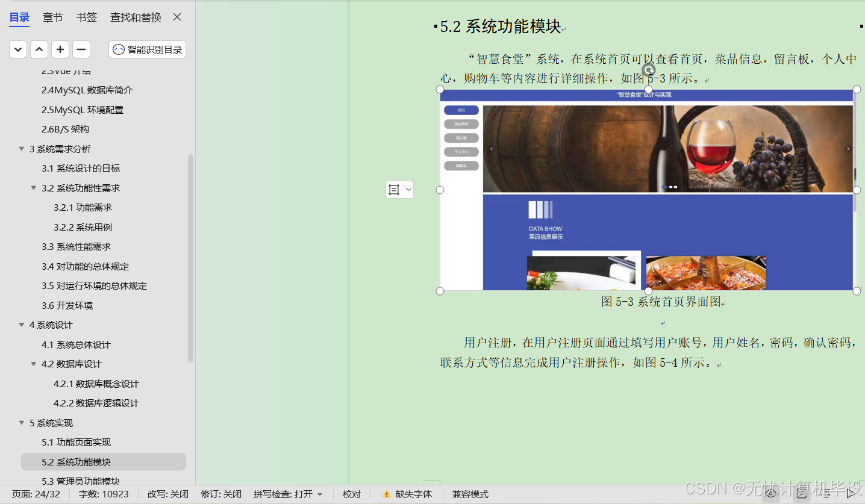Screen dimensions: 865x504
Task: Click the plus button to enlarge TOC text
Action: coord(60,49)
